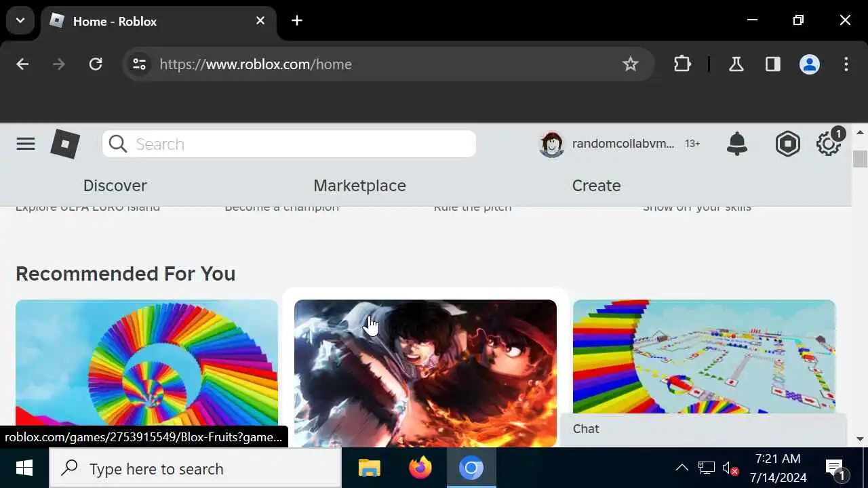Click the Roblox logo home icon
868x488 pixels.
pyautogui.click(x=65, y=144)
